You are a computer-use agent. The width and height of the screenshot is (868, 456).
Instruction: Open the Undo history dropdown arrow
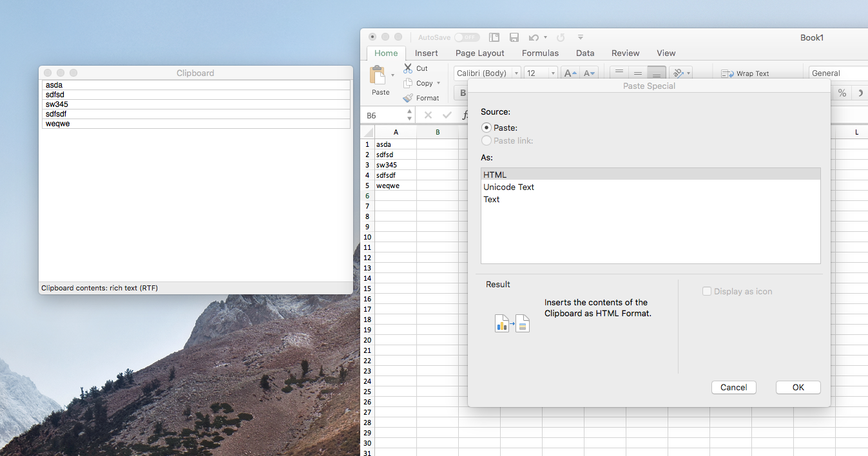[x=545, y=37]
